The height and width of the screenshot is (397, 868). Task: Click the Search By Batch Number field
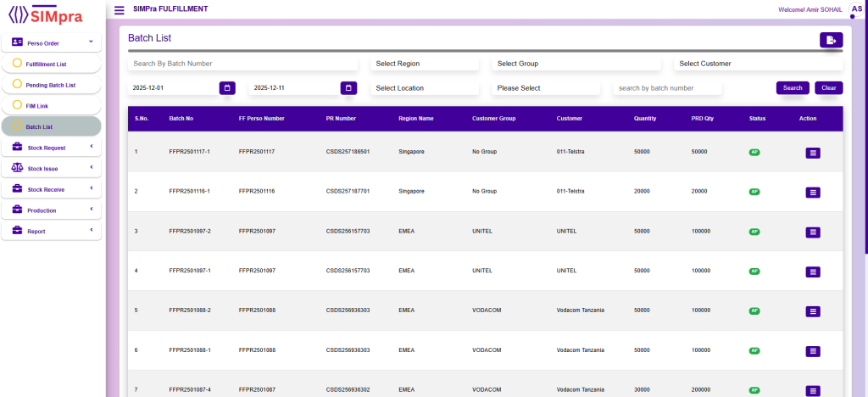pos(244,64)
